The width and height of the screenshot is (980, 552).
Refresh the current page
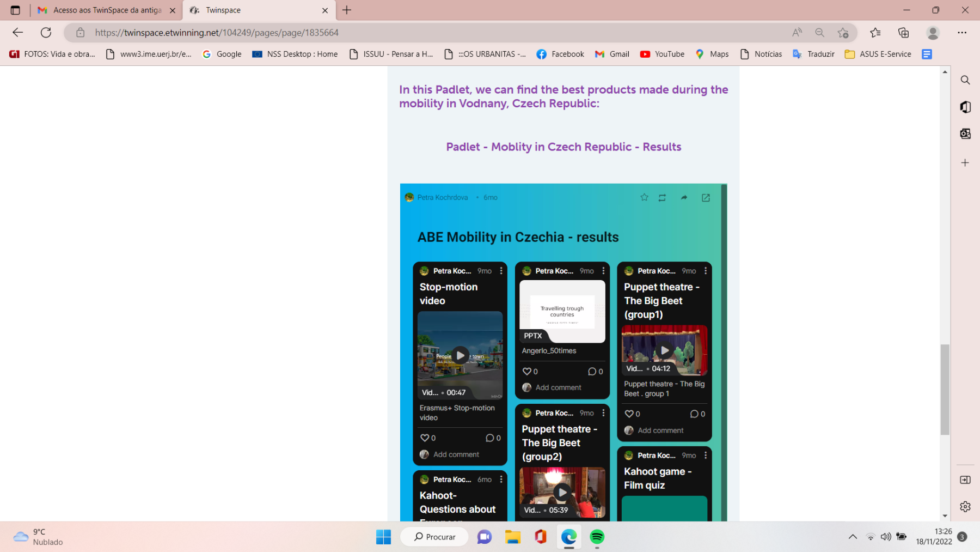tap(46, 33)
